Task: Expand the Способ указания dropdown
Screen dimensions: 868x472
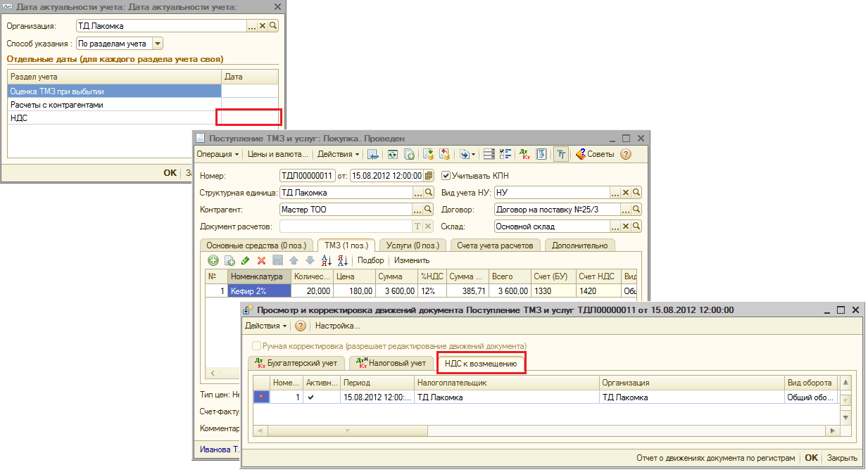Action: 158,44
